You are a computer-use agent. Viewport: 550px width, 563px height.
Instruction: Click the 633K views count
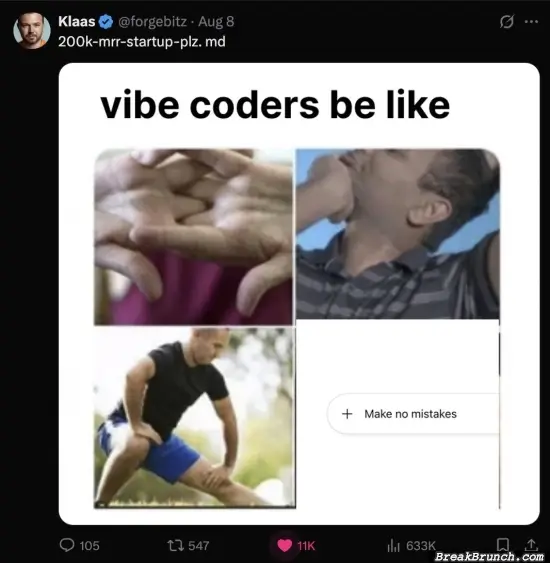(421, 546)
